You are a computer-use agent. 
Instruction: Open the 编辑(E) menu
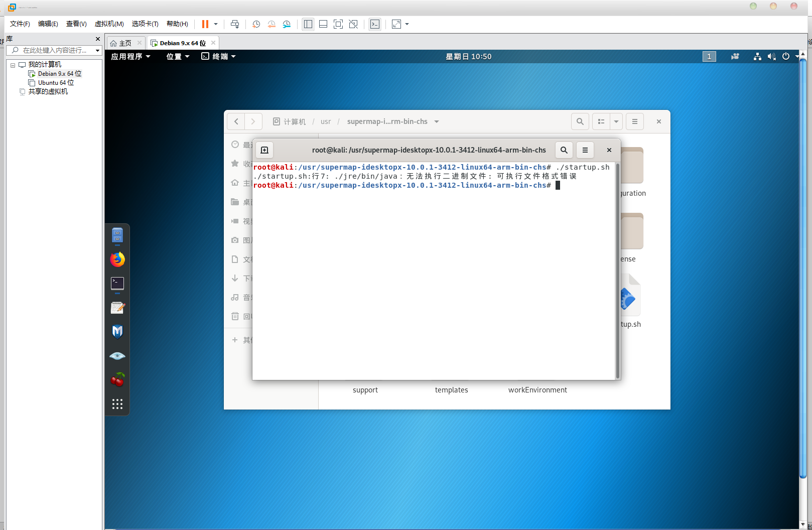pos(48,24)
